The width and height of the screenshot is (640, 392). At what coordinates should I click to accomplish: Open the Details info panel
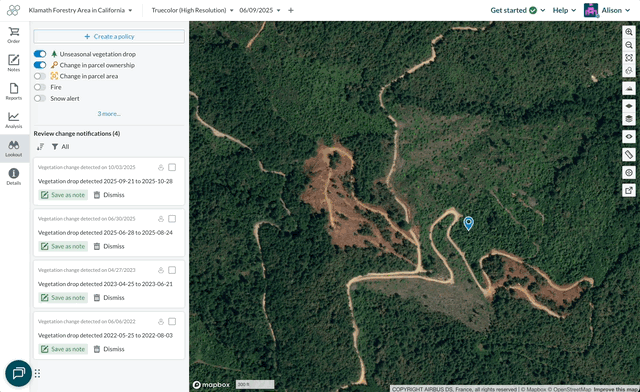(13, 176)
